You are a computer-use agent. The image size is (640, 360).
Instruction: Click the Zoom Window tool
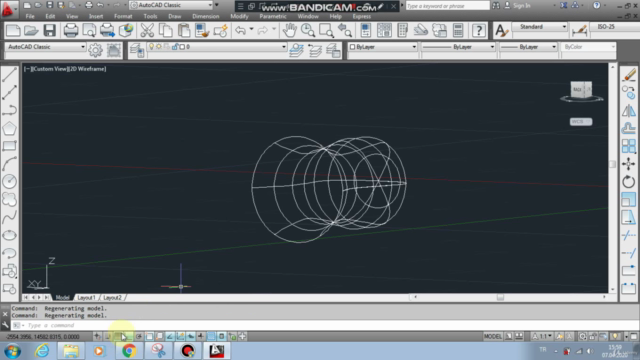point(327,31)
